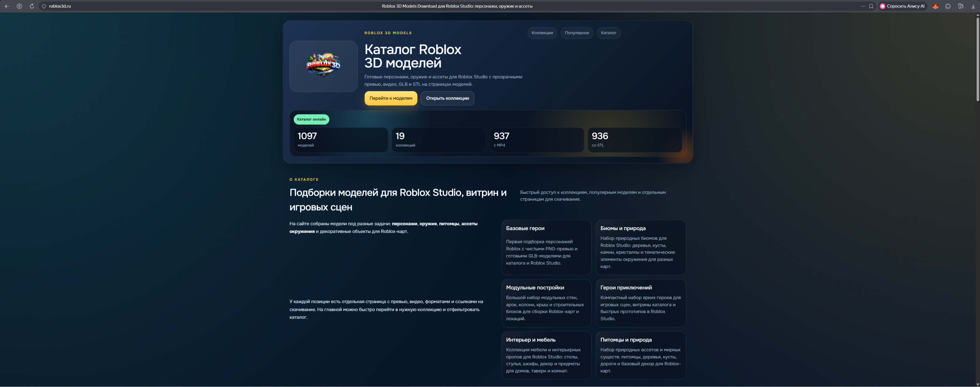Click the О КАТАЛОГЕ section label
Image resolution: width=980 pixels, height=387 pixels.
(304, 179)
